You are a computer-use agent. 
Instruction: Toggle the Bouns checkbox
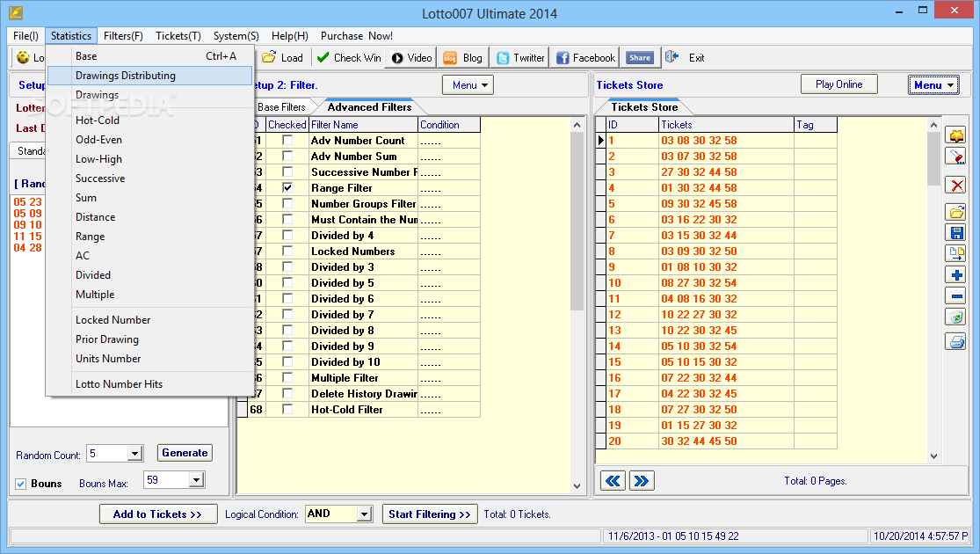click(21, 484)
